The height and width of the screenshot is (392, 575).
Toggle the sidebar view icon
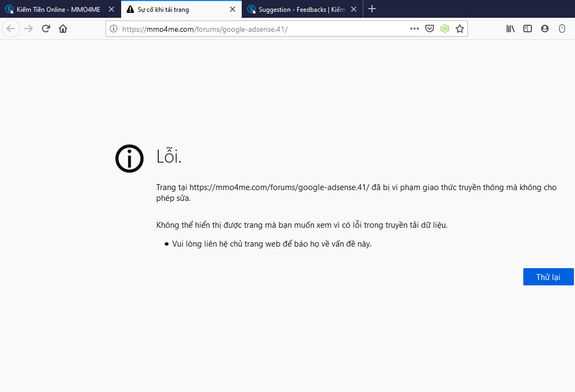[528, 29]
